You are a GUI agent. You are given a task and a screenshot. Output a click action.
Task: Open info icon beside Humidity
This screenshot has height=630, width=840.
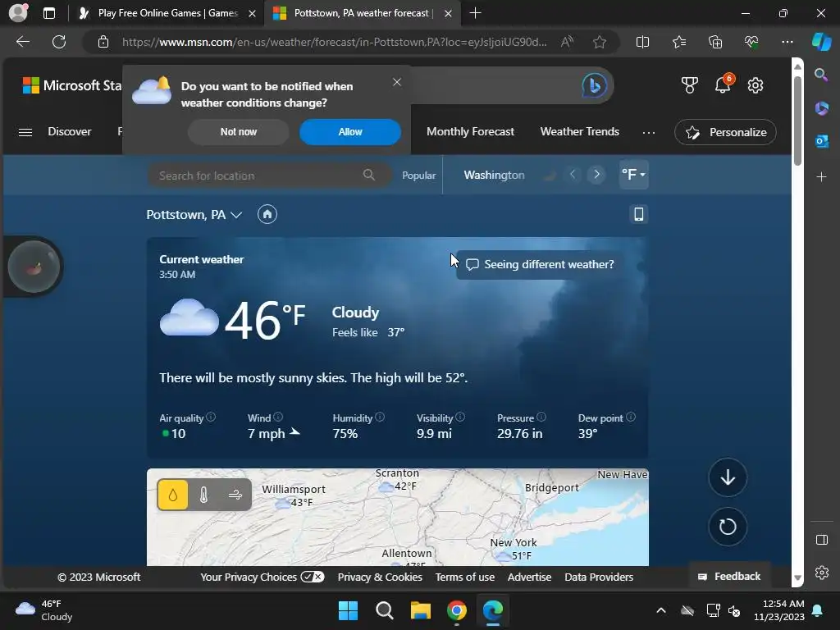380,417
